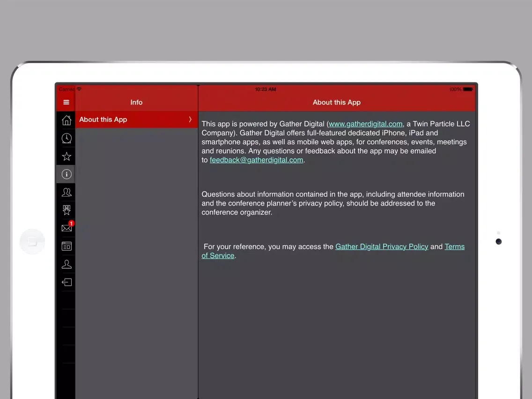The height and width of the screenshot is (399, 532).
Task: Open the hamburger menu icon
Action: [x=66, y=102]
